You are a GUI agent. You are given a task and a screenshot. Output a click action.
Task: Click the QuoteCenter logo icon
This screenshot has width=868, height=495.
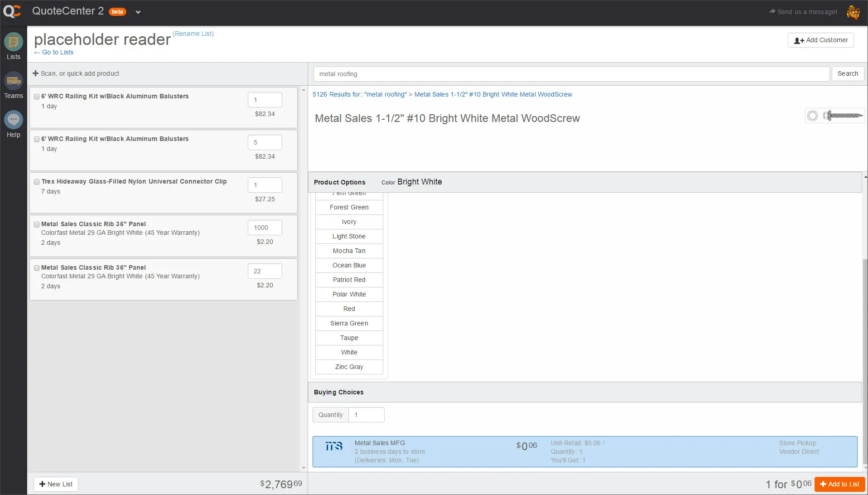(12, 12)
